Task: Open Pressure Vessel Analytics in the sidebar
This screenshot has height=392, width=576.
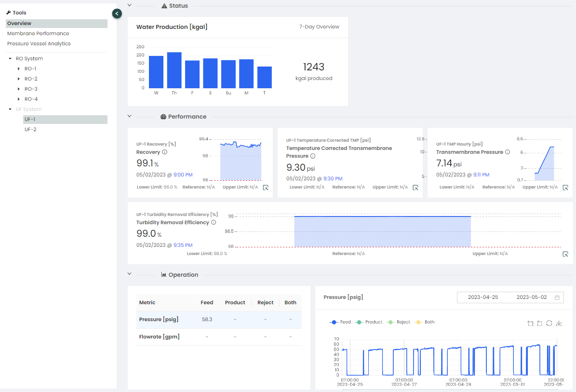Action: [x=39, y=43]
